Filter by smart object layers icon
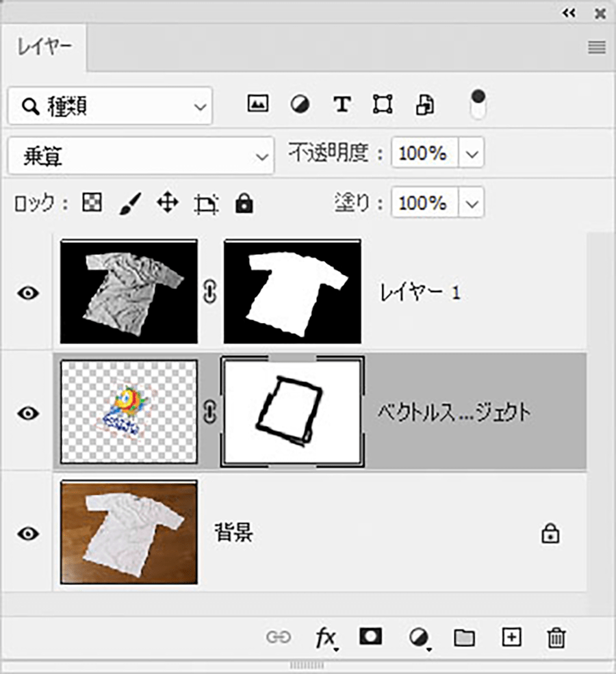The image size is (616, 674). coord(425,105)
